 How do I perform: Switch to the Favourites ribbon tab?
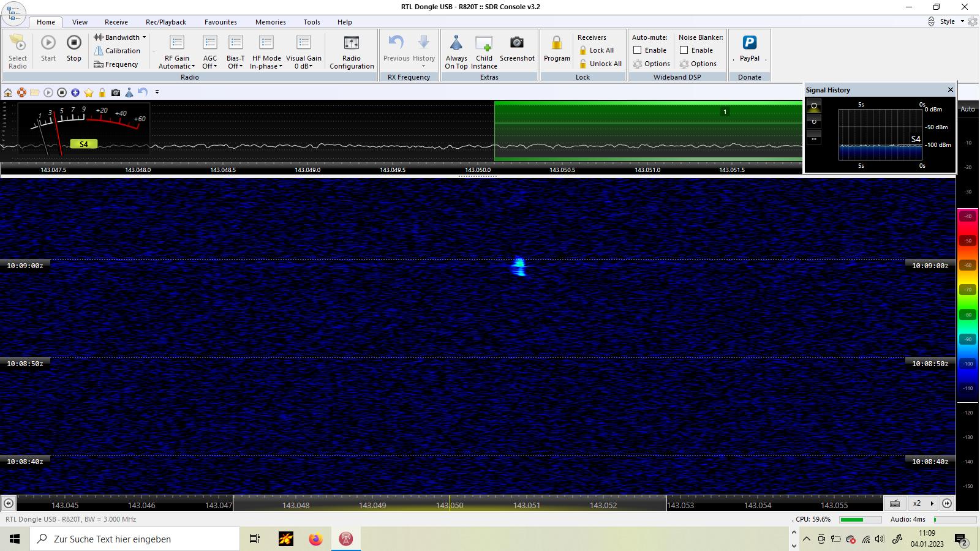(x=221, y=22)
